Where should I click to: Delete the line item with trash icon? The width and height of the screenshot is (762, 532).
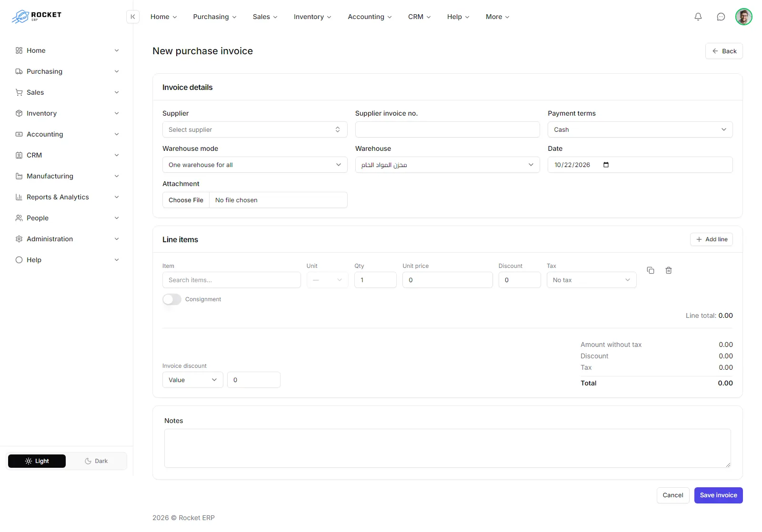669,270
